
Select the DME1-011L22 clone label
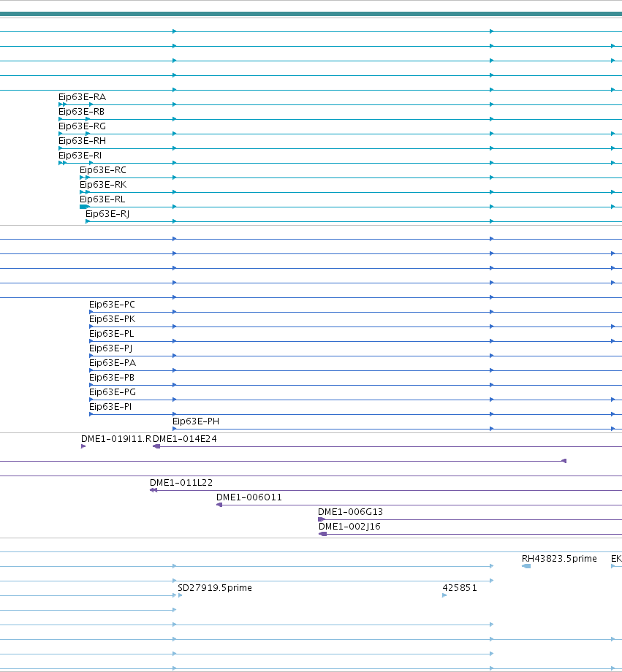pyautogui.click(x=181, y=482)
